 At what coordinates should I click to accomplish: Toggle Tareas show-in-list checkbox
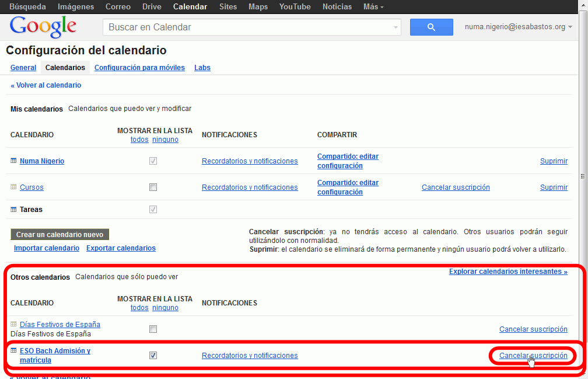pos(153,210)
